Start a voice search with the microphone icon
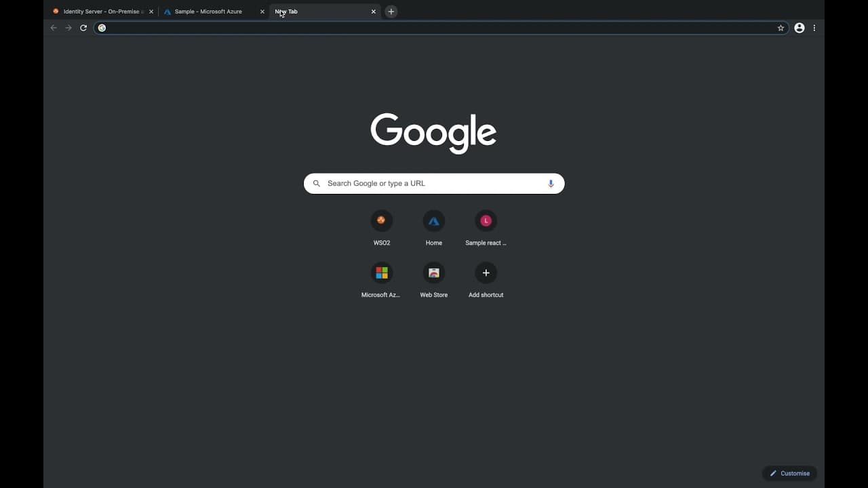 pyautogui.click(x=550, y=183)
